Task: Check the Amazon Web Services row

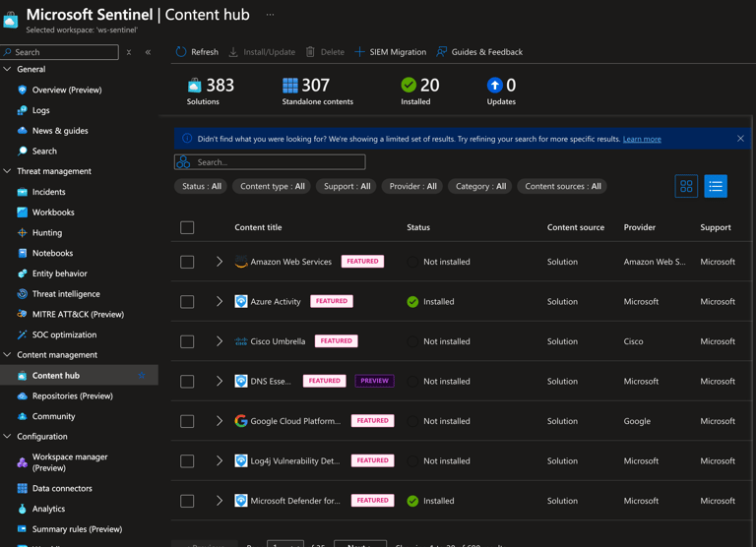Action: click(187, 262)
